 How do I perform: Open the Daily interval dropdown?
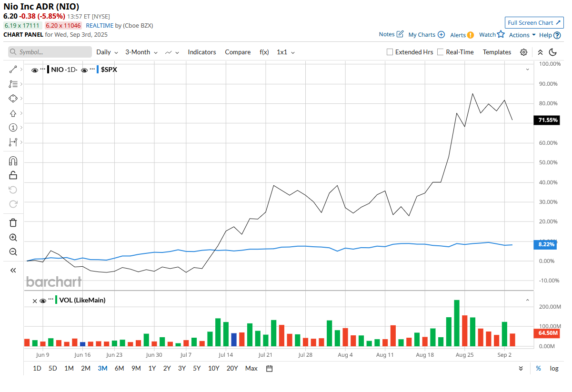pyautogui.click(x=107, y=52)
